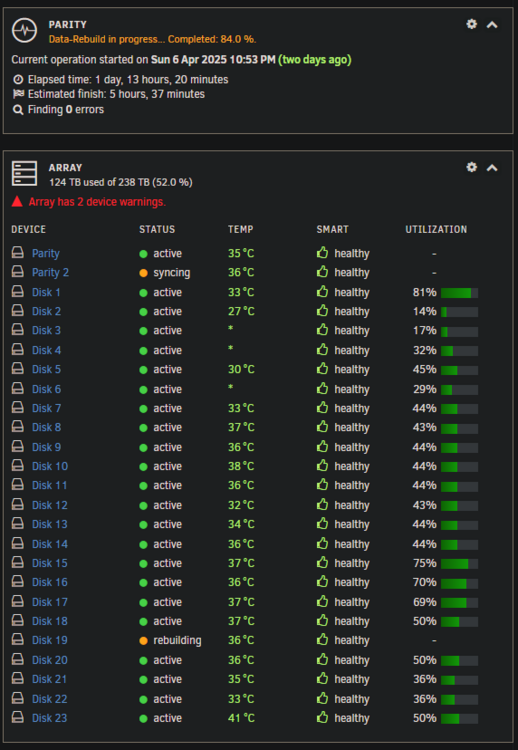Collapse the Parity panel

(x=492, y=25)
